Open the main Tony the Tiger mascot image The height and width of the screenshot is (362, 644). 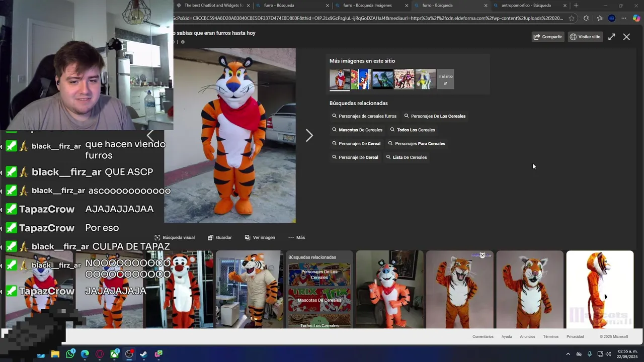click(x=230, y=136)
